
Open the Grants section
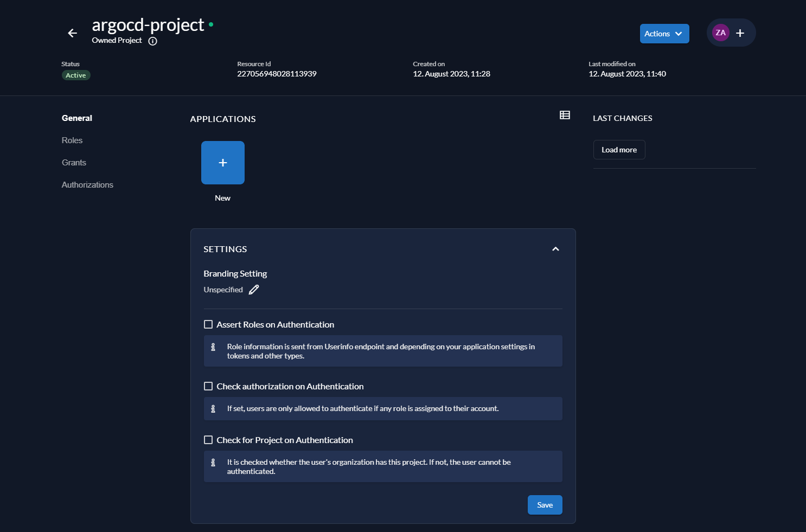click(74, 162)
